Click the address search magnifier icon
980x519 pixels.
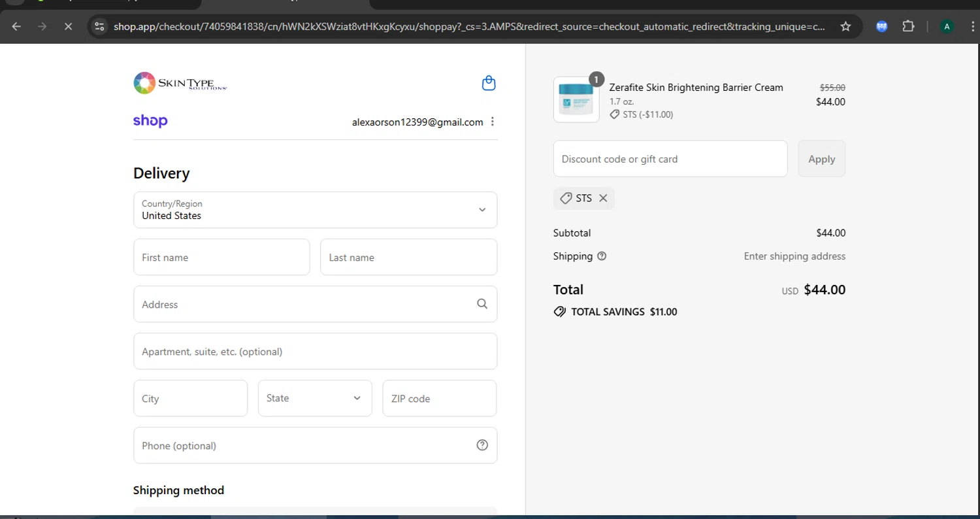click(x=482, y=304)
